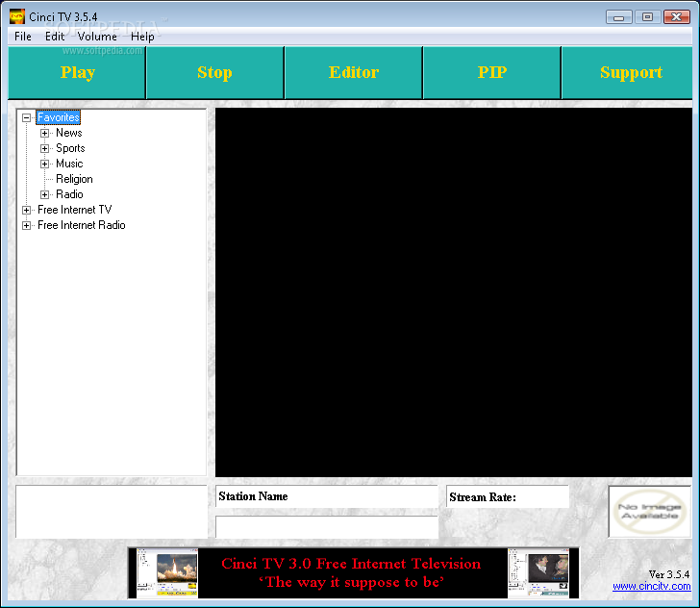The image size is (700, 608).
Task: Click the Stop button
Action: pyautogui.click(x=214, y=73)
